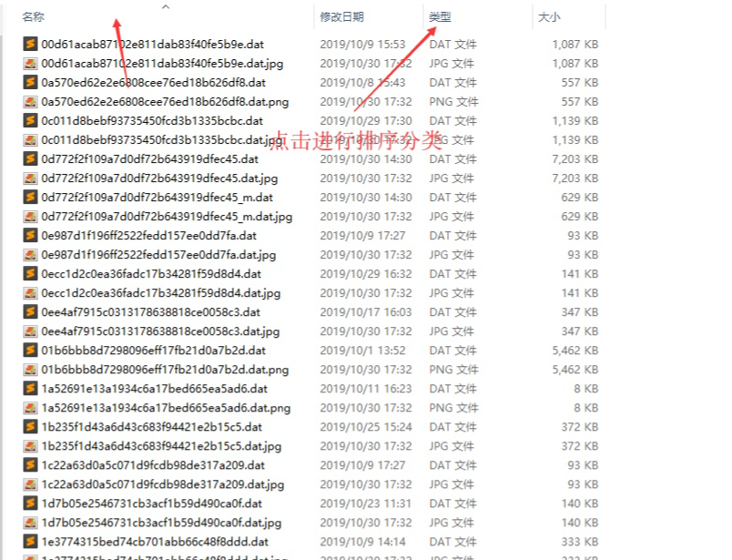Click the image icon of 00d61acab87102e811dab83f40fe5b9e.dat.jpg
Screen dimensions: 732x560
30,63
